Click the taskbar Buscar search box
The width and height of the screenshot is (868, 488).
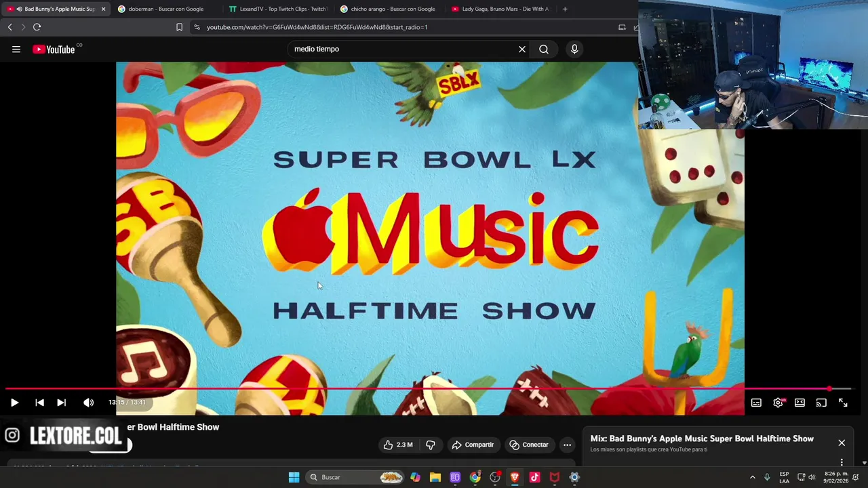[x=355, y=477]
